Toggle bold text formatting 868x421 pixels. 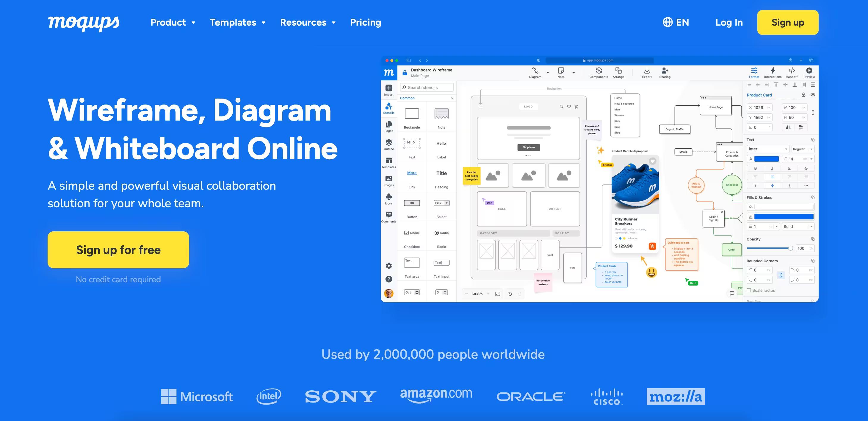(x=755, y=168)
